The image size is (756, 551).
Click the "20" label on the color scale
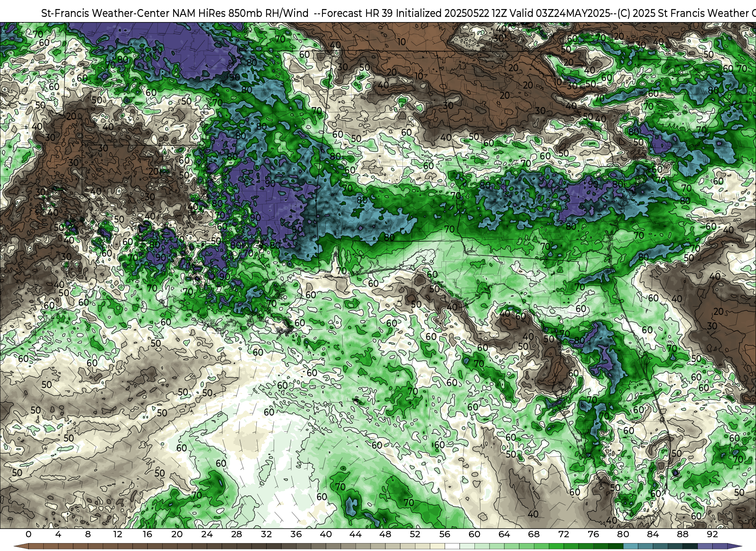pyautogui.click(x=177, y=534)
